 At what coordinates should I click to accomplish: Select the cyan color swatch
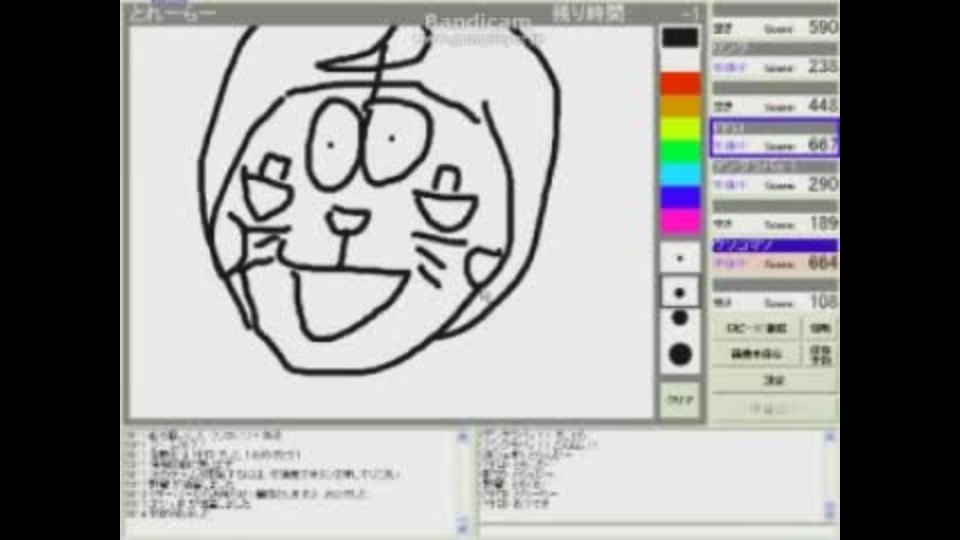coord(680,174)
